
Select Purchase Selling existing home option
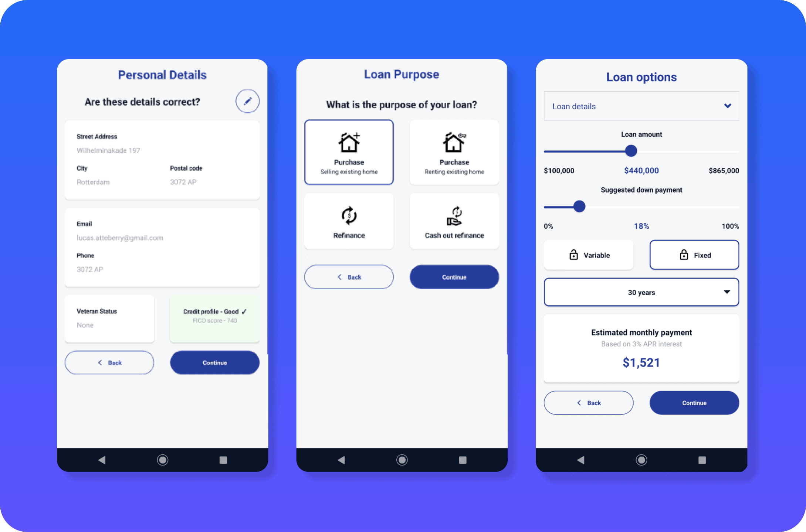pos(349,152)
